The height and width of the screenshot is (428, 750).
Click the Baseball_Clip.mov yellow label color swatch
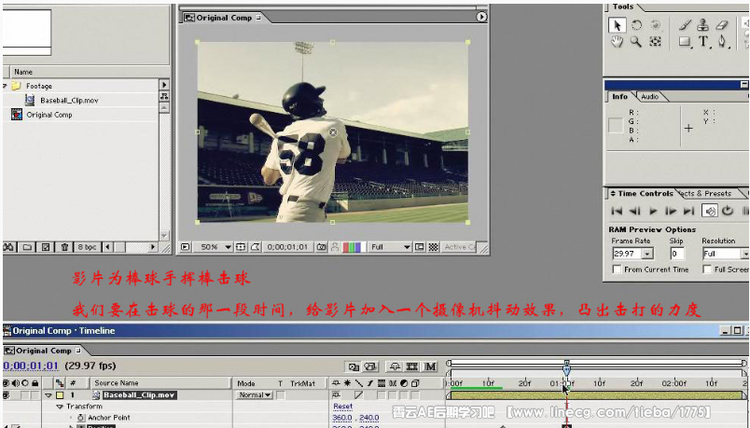coord(60,395)
